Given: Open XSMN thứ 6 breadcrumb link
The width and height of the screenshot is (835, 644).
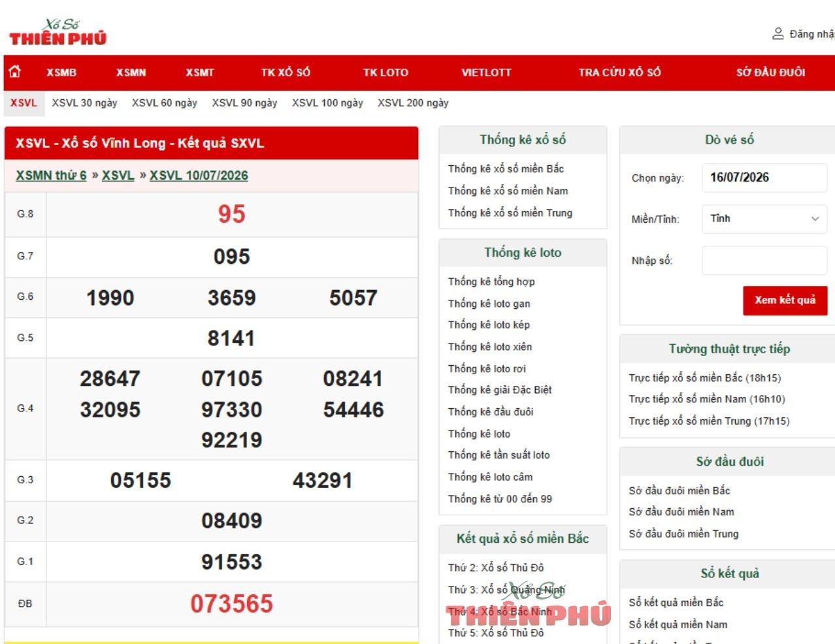Looking at the screenshot, I should [51, 175].
